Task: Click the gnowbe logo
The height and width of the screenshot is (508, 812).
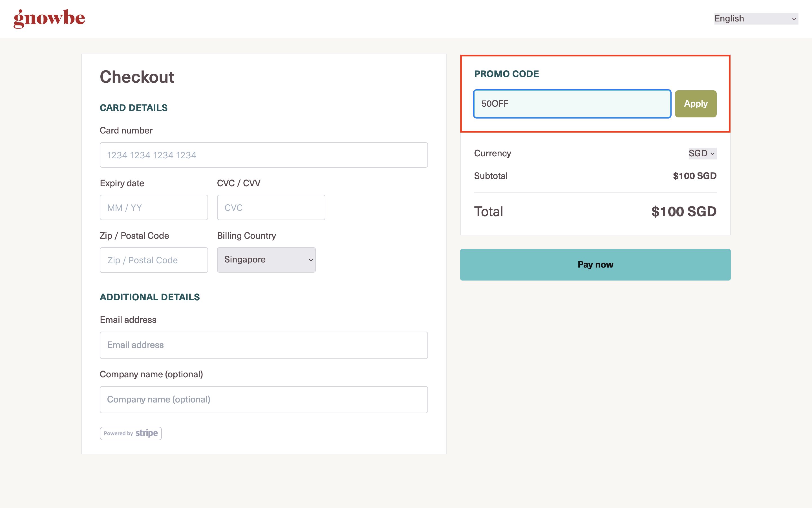Action: [x=49, y=18]
